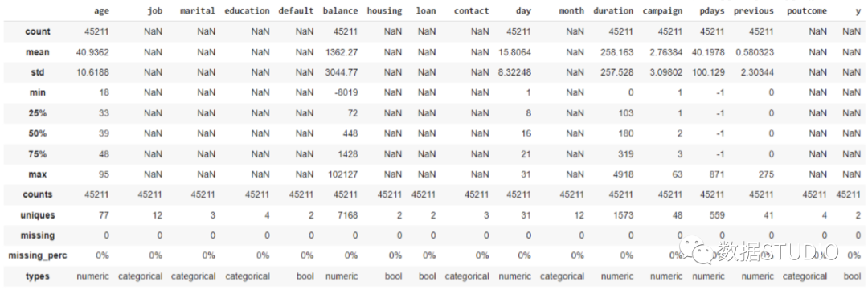Viewport: 868px width, 290px height.
Task: Click the 'mean' row label
Action: point(39,52)
